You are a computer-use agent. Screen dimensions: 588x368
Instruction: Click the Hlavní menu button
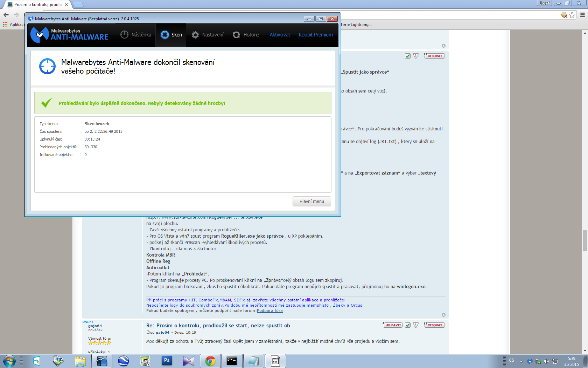[x=311, y=202]
